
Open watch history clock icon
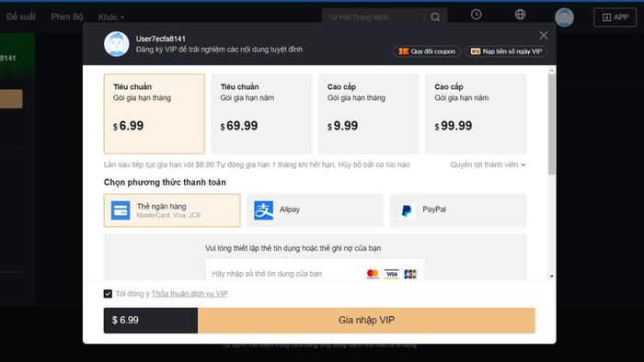[476, 15]
